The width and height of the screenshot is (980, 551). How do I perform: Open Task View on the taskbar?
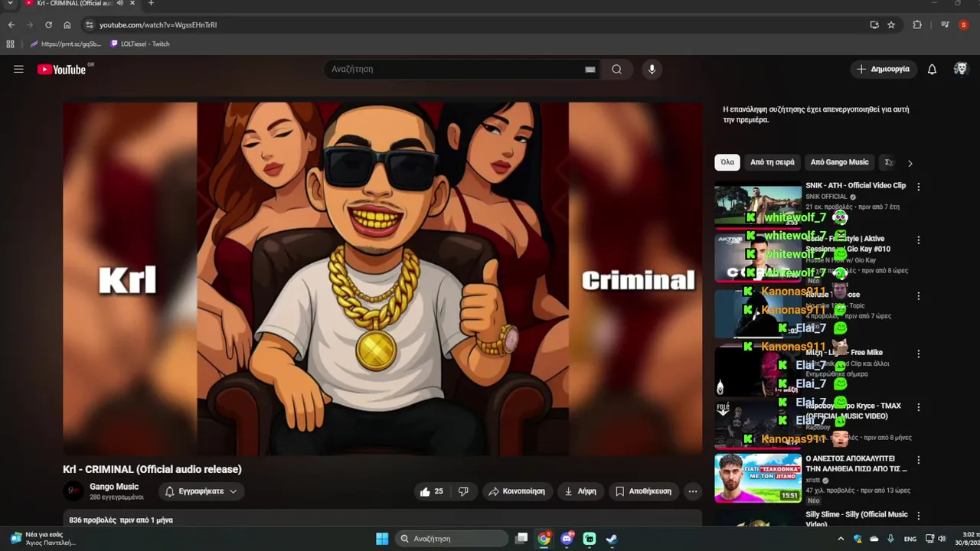[x=521, y=539]
